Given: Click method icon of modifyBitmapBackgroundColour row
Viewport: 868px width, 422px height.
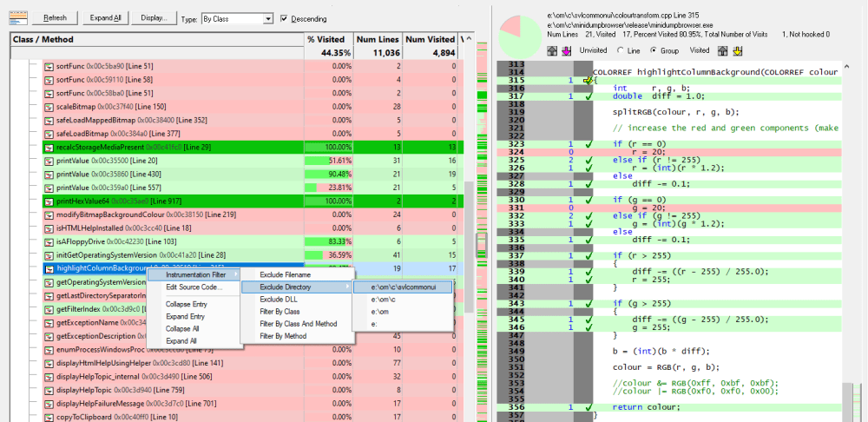Looking at the screenshot, I should click(x=49, y=214).
